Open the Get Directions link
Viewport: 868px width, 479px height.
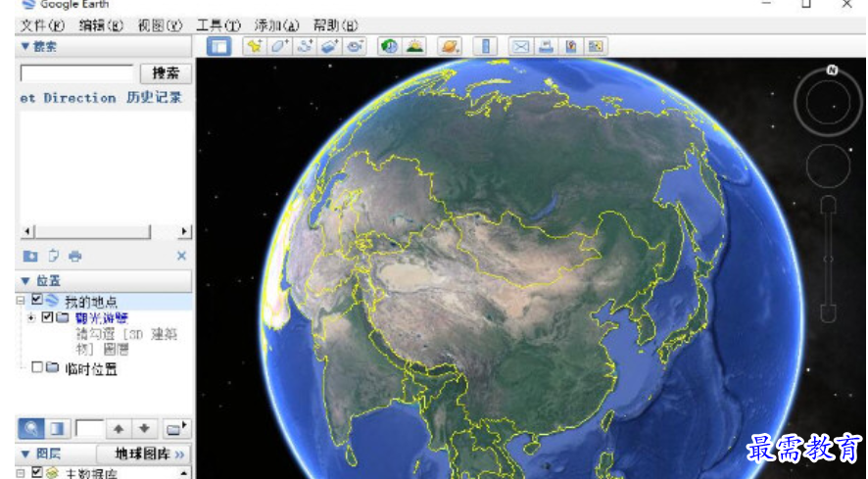pos(69,98)
